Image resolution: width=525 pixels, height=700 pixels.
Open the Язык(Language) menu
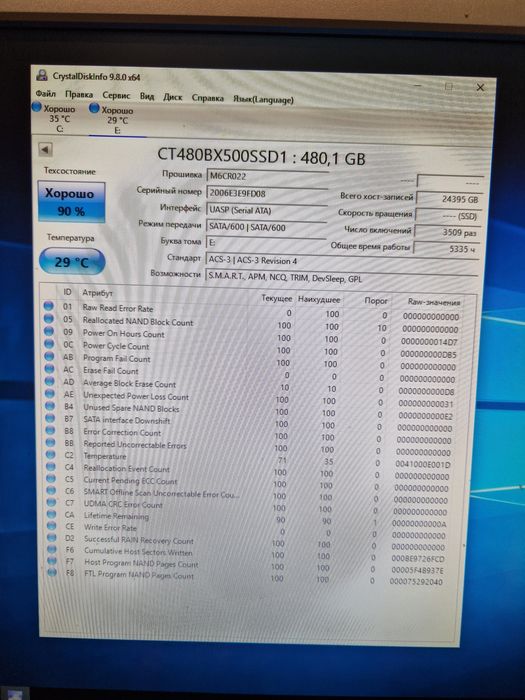[263, 100]
